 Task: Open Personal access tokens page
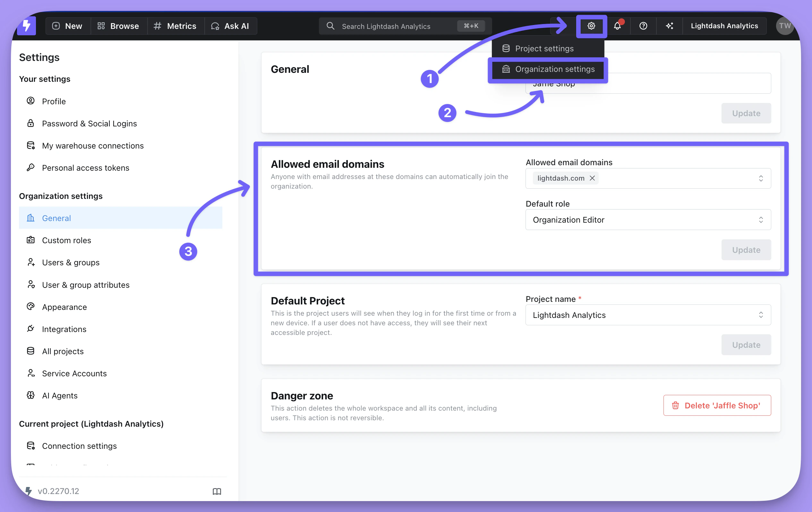pos(85,168)
